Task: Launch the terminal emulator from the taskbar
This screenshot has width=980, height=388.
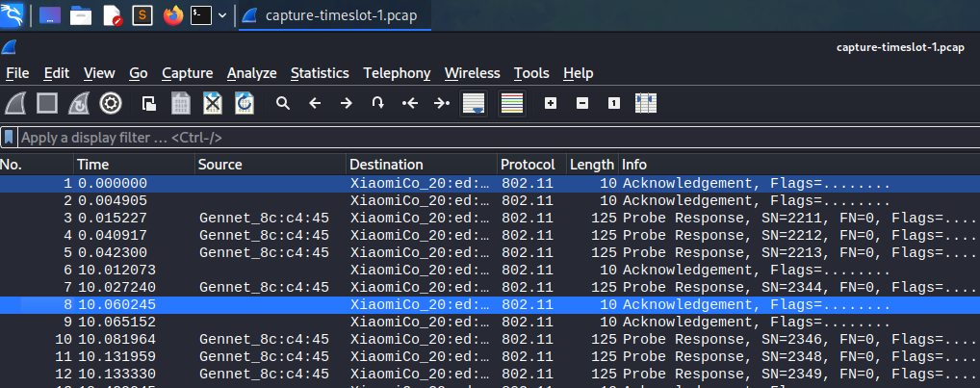Action: click(x=201, y=15)
